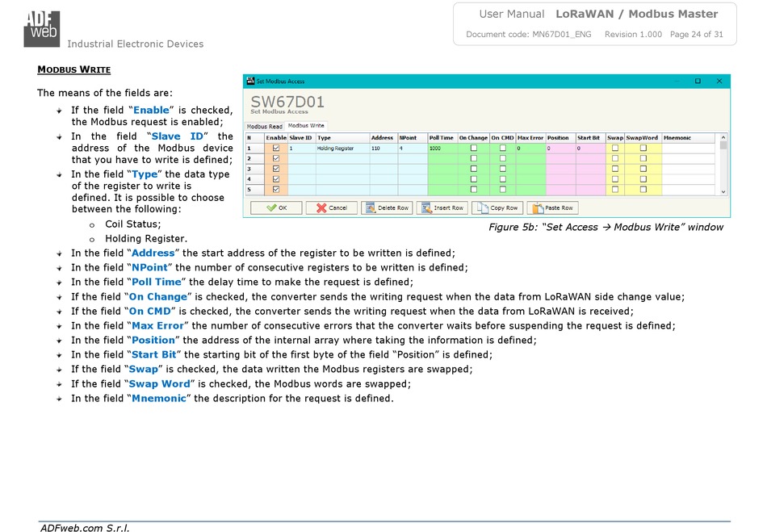
Task: Click the Insert Row button
Action: coord(442,207)
